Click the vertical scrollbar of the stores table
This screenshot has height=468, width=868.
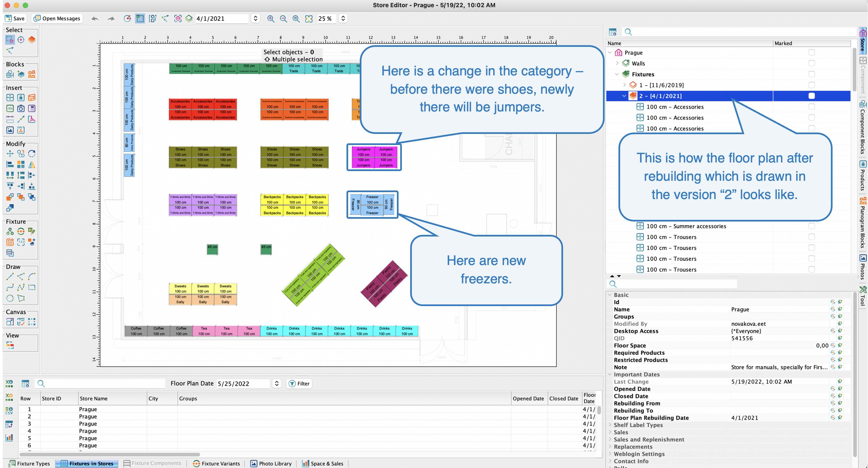[x=599, y=411]
